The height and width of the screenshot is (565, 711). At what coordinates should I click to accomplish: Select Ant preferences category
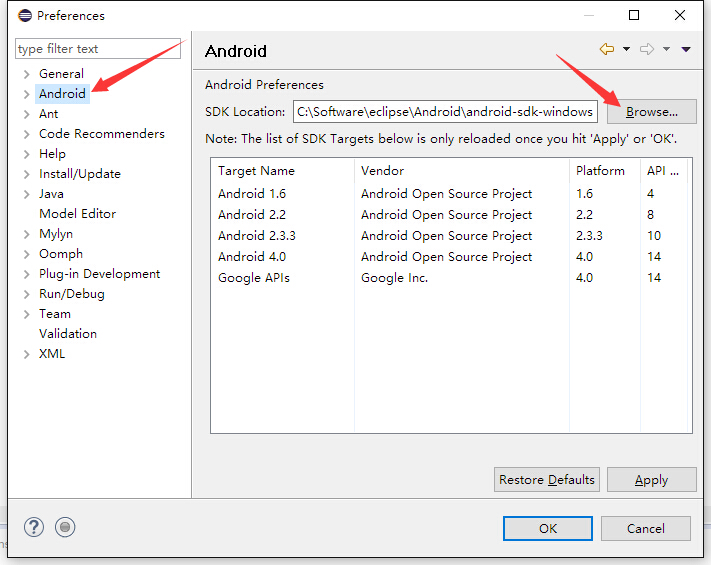click(x=49, y=113)
